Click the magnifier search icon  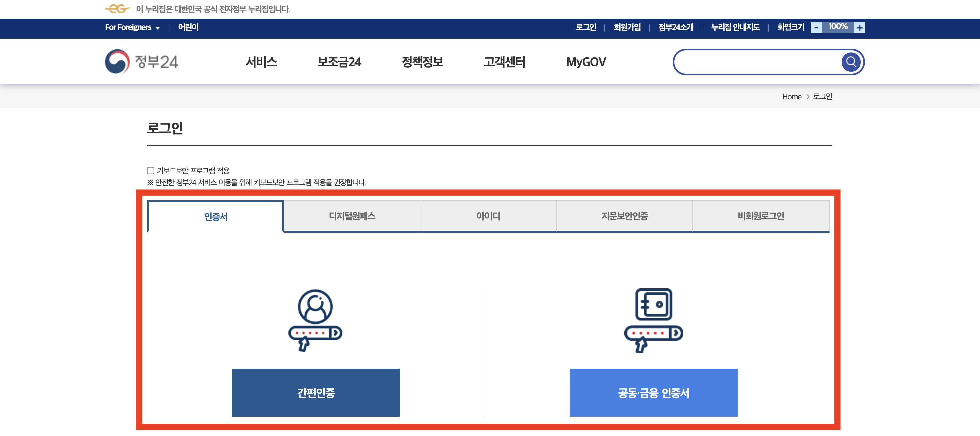[x=851, y=62]
